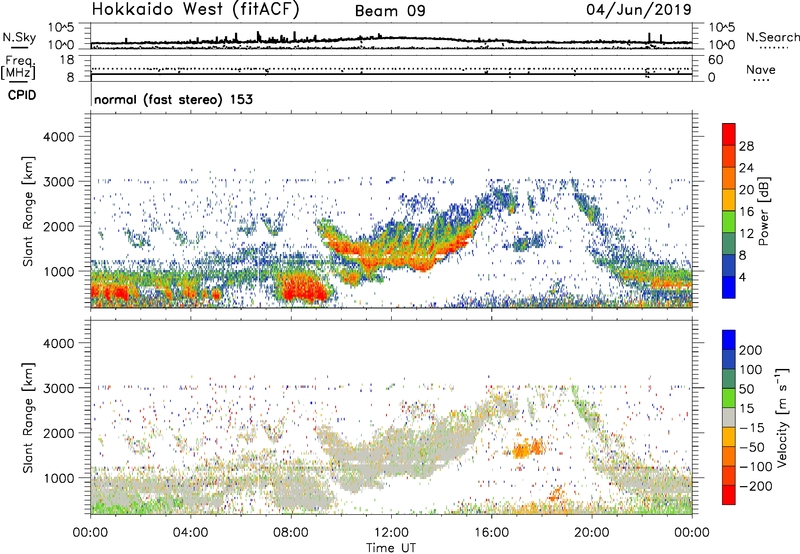Viewport: 800px width, 554px height.
Task: Click the 'Freq. [MHz]' axis label
Action: 18,67
